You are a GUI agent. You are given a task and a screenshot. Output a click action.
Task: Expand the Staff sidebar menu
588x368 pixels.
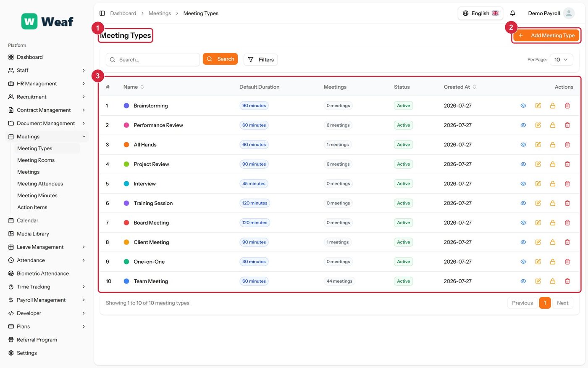pyautogui.click(x=47, y=70)
